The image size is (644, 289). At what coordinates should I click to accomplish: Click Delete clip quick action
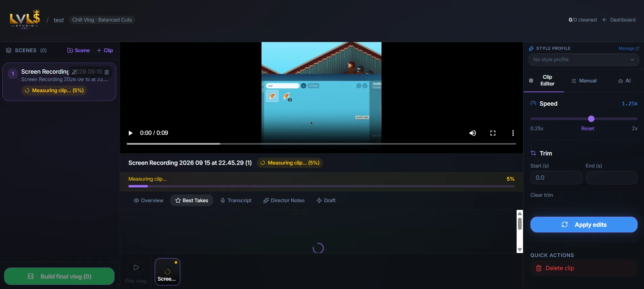(584, 268)
